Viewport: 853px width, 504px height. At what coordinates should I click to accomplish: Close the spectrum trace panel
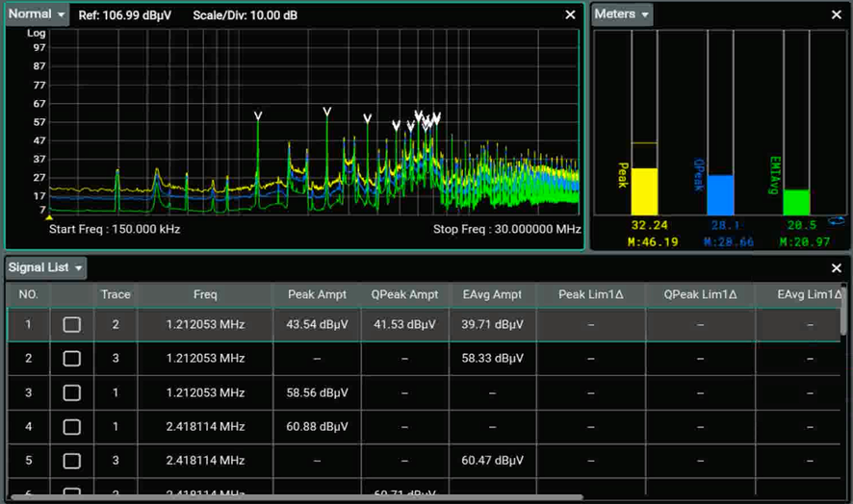tap(570, 15)
